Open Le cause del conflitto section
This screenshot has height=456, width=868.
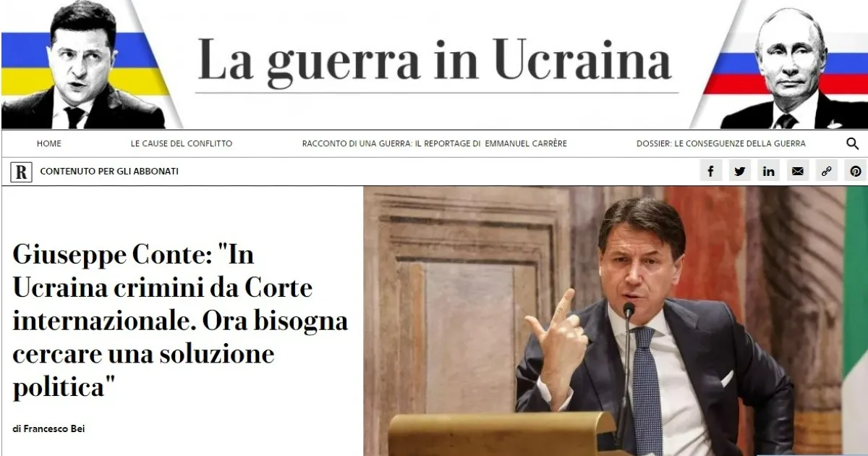click(182, 143)
